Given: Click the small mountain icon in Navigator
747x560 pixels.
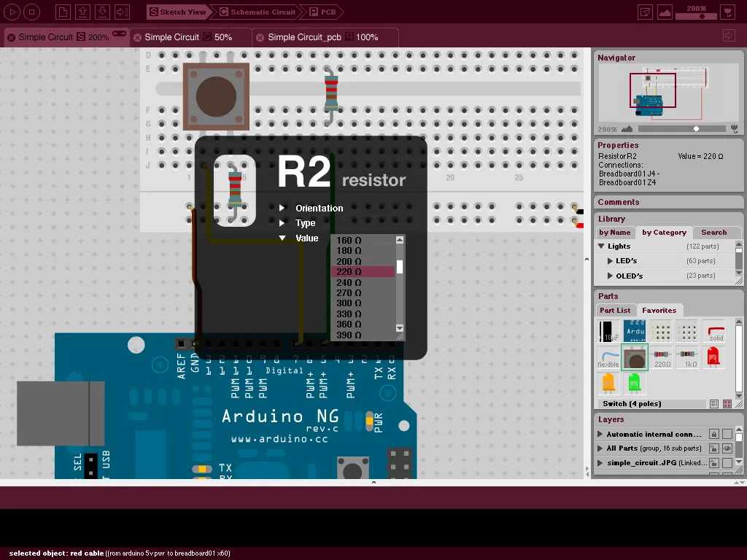Looking at the screenshot, I should (627, 128).
